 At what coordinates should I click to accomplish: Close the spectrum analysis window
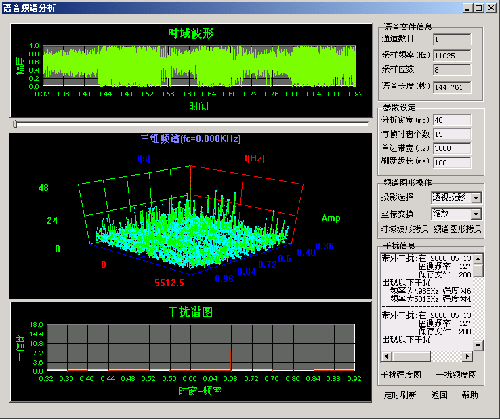pyautogui.click(x=491, y=8)
